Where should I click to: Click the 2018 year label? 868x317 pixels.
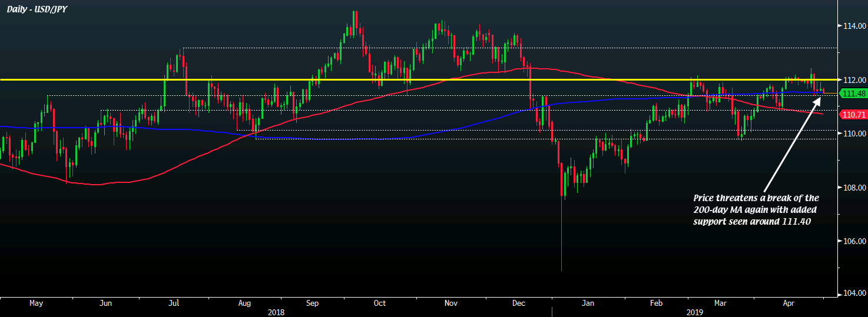(277, 312)
